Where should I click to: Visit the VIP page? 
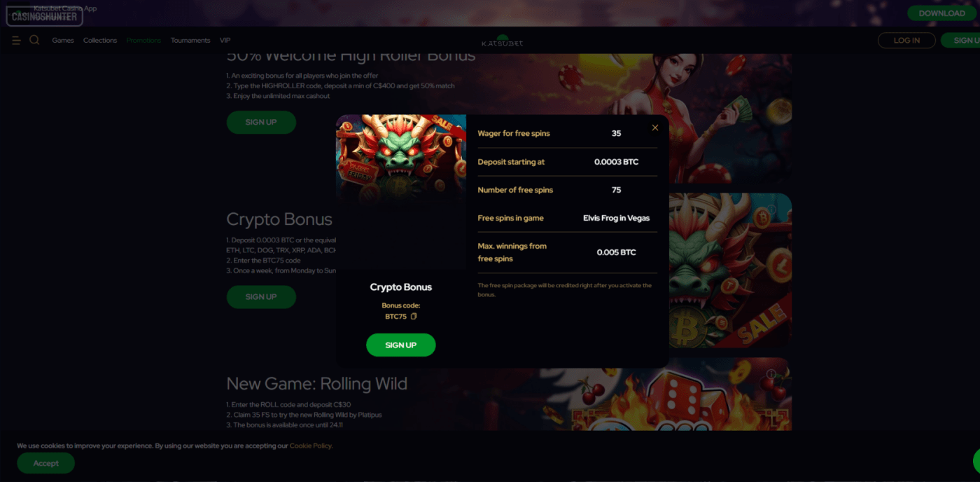point(225,41)
